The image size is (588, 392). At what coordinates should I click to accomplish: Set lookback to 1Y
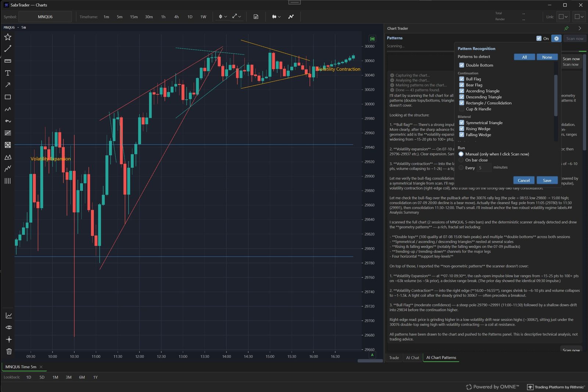(95, 377)
